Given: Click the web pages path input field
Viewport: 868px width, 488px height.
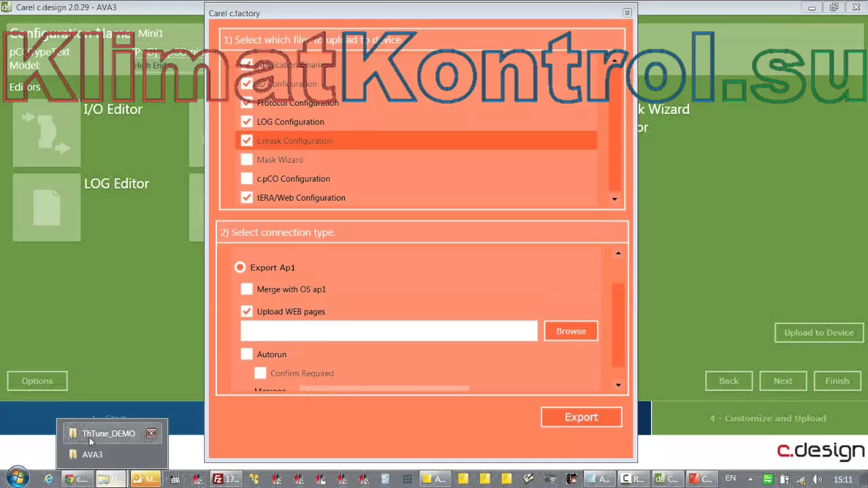Looking at the screenshot, I should tap(389, 331).
